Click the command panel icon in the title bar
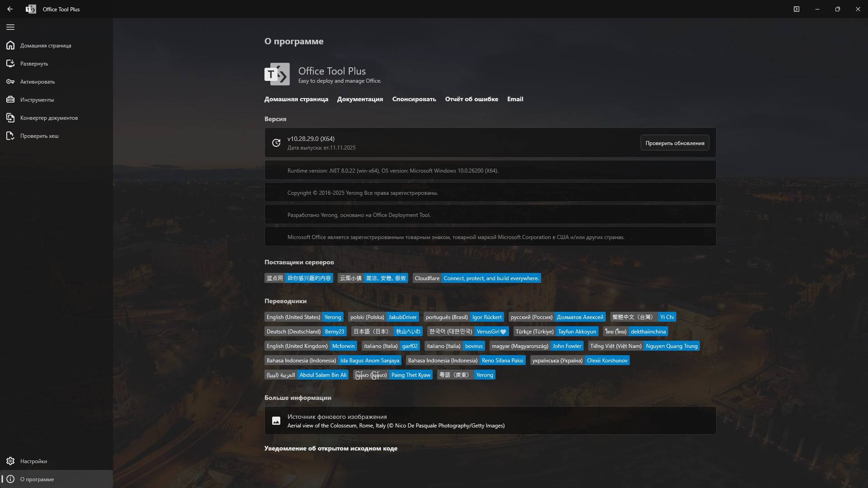Viewport: 868px width, 488px height. click(x=797, y=9)
